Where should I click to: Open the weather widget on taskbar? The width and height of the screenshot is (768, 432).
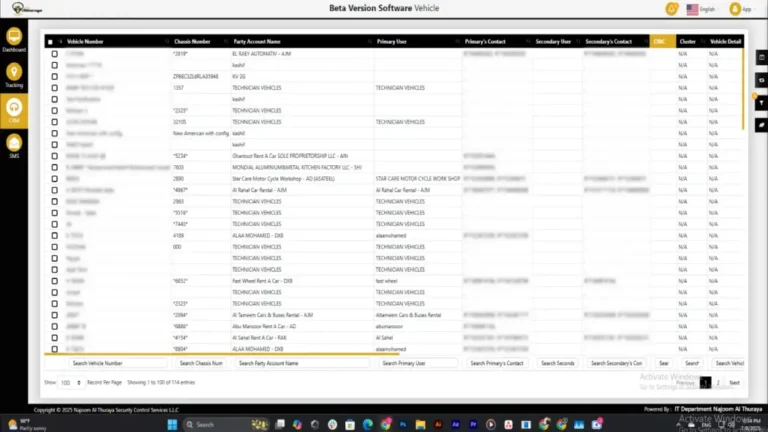click(27, 425)
